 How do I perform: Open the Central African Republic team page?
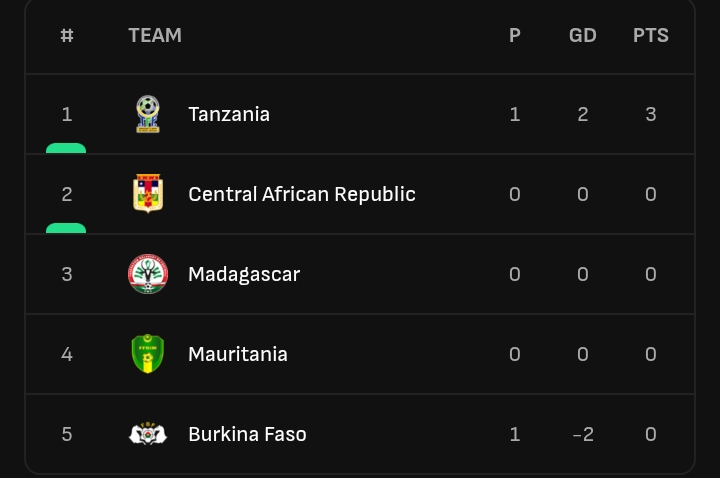(x=302, y=194)
